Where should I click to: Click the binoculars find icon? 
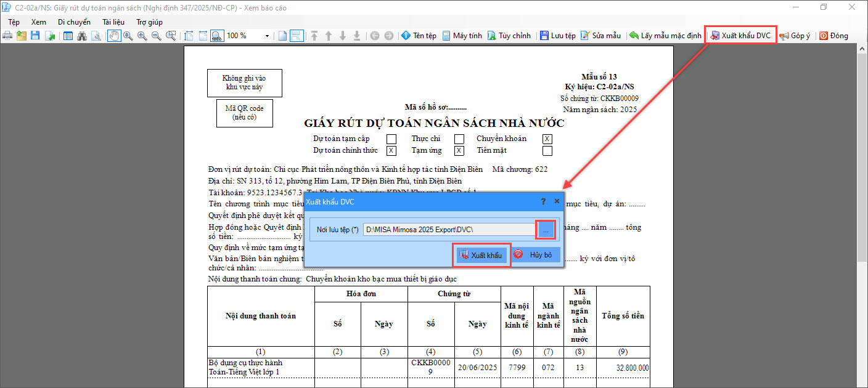pos(82,36)
